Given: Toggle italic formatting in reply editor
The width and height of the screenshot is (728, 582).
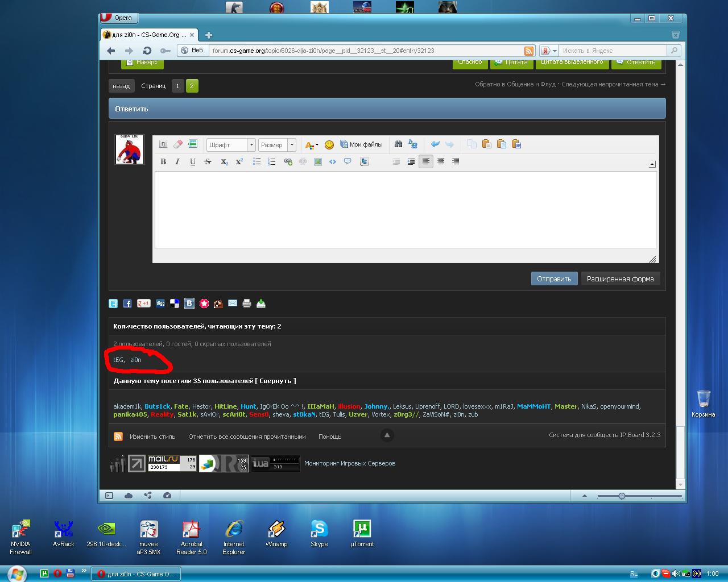Looking at the screenshot, I should (x=177, y=161).
